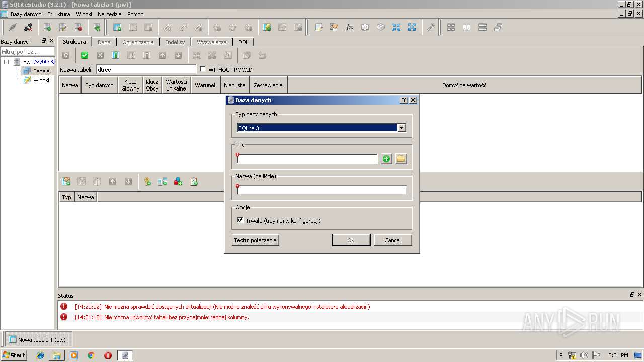This screenshot has height=362, width=644.
Task: Click the browse for database file folder icon
Action: point(401,159)
